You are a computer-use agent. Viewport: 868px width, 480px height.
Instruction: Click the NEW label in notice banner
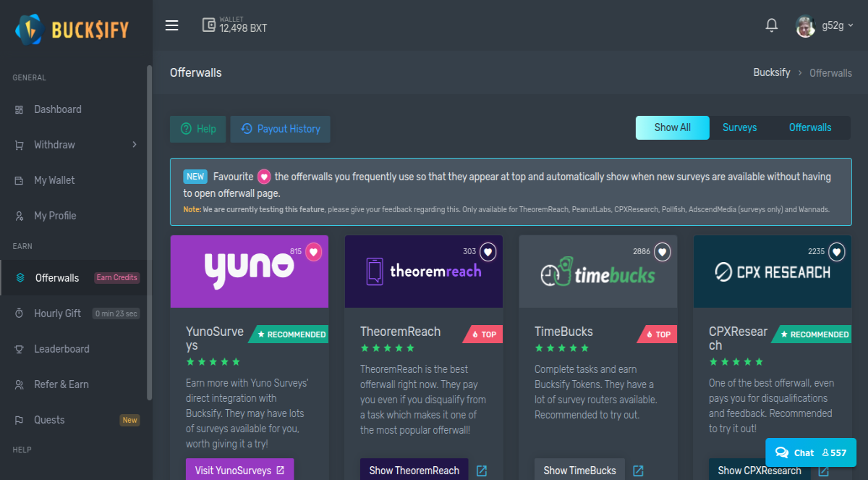click(x=195, y=176)
